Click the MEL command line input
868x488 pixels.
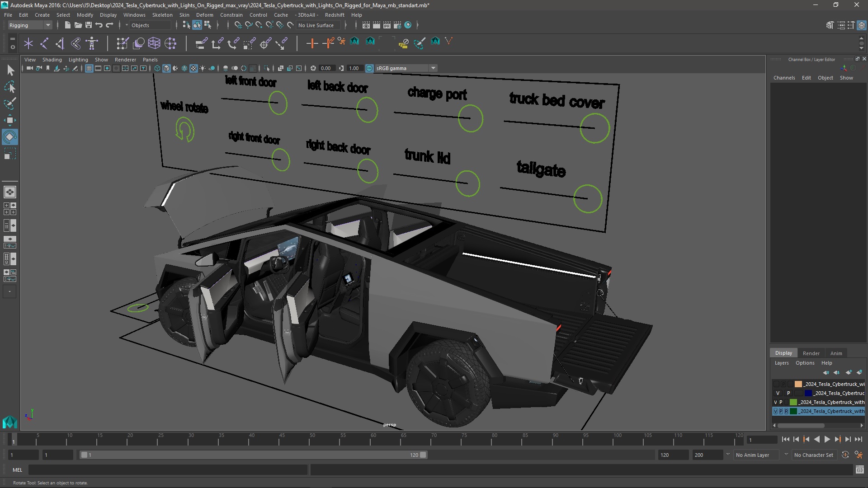coord(168,470)
